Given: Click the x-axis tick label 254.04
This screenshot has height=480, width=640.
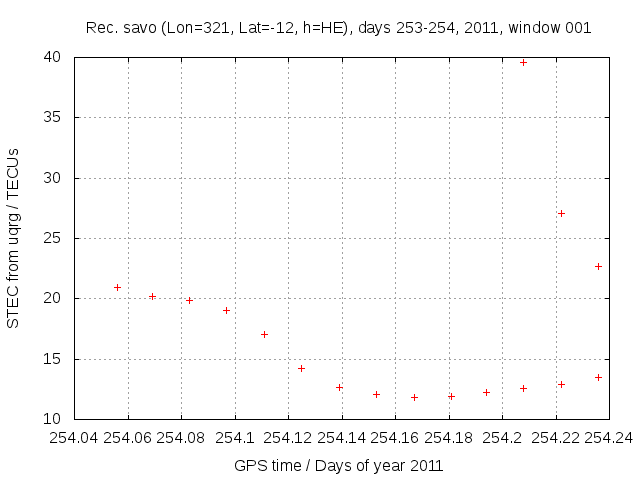Looking at the screenshot, I should point(75,438).
